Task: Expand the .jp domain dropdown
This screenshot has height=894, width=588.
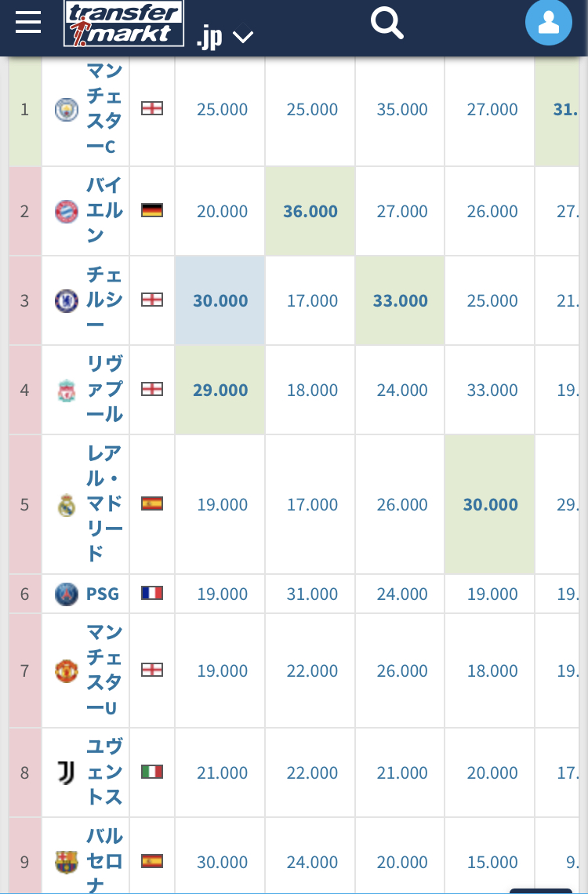Action: coord(225,37)
